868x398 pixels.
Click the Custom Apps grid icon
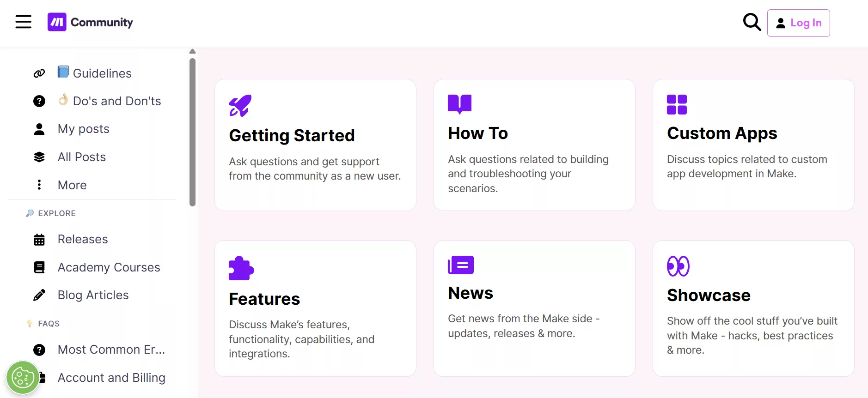click(x=677, y=104)
